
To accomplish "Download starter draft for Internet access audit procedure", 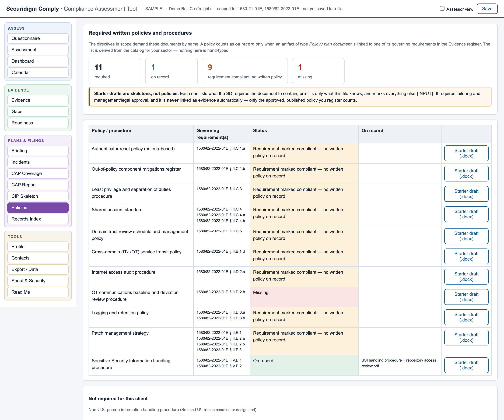I will coord(466,277).
